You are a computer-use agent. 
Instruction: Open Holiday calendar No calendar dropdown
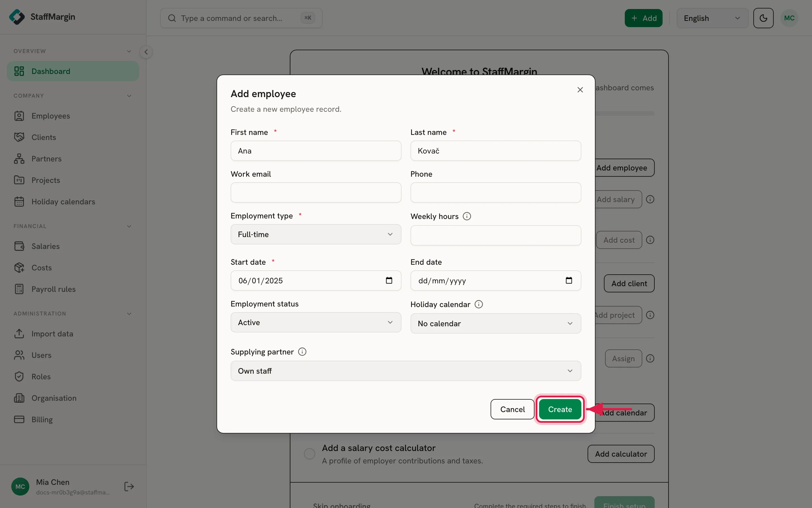496,323
